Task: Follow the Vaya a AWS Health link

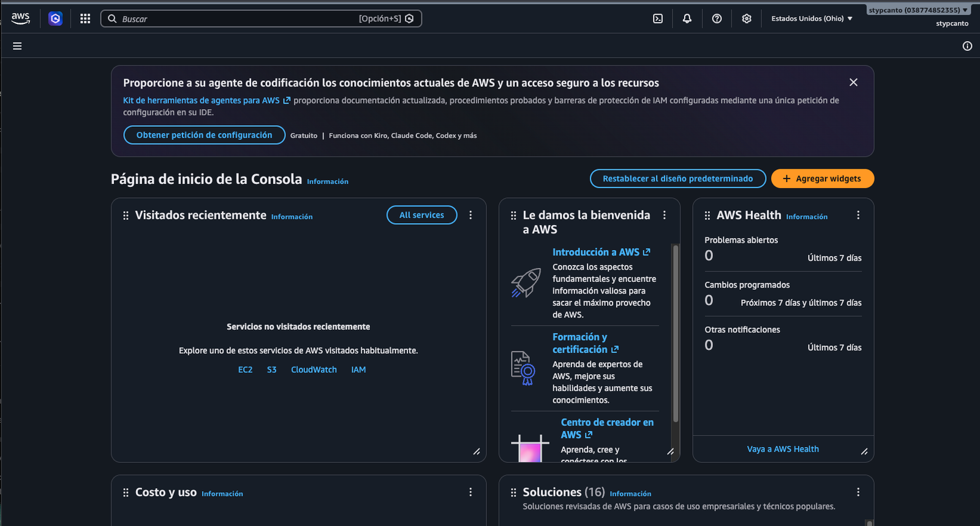Action: [783, 449]
